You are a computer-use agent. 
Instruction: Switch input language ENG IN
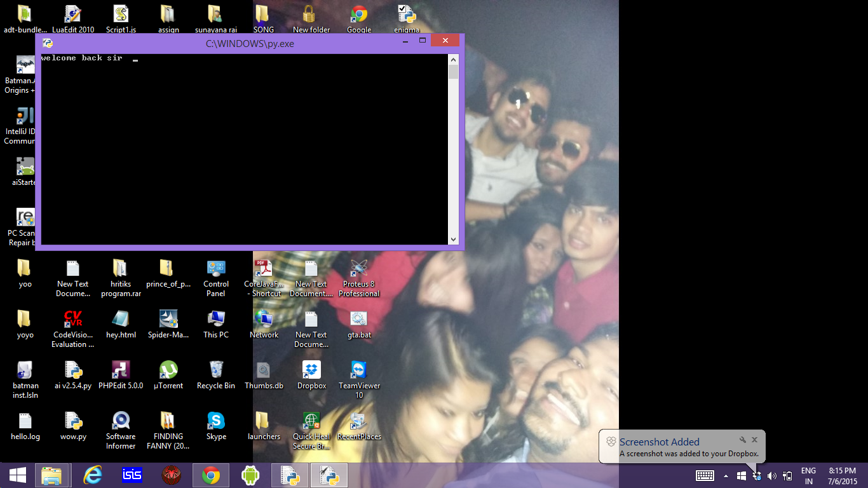point(808,476)
